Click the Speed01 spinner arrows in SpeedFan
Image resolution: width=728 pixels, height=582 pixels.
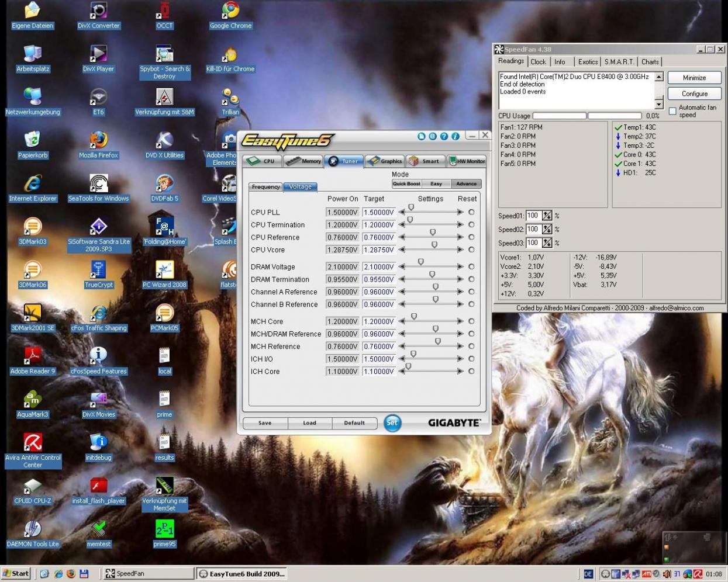pos(547,216)
